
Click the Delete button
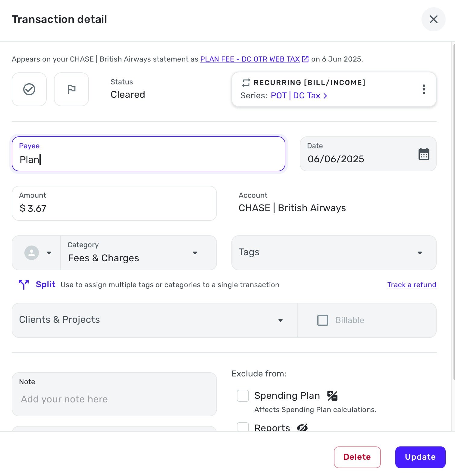pyautogui.click(x=357, y=457)
